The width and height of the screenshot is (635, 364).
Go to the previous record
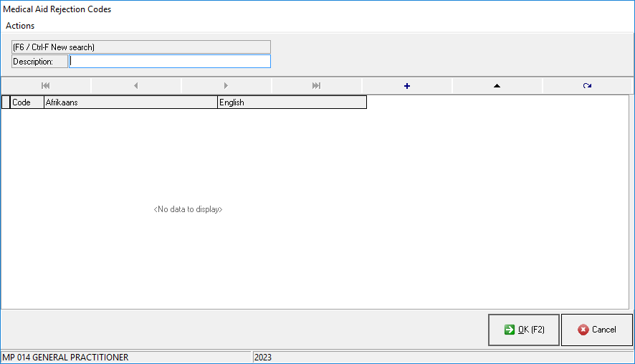pyautogui.click(x=136, y=86)
